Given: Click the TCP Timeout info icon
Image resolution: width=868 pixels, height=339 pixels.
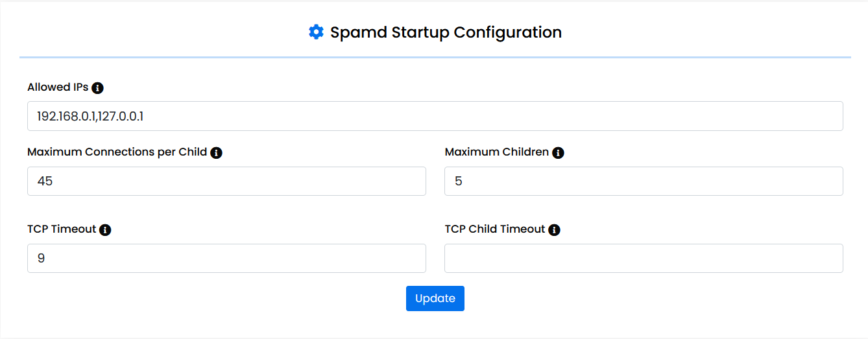Looking at the screenshot, I should coord(105,229).
